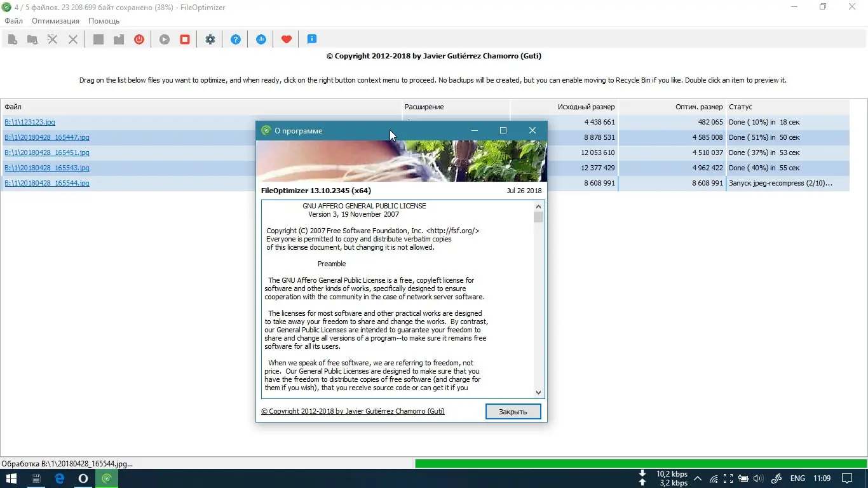Select the status cell 'Done ( 10%) in 18 сек'

788,122
